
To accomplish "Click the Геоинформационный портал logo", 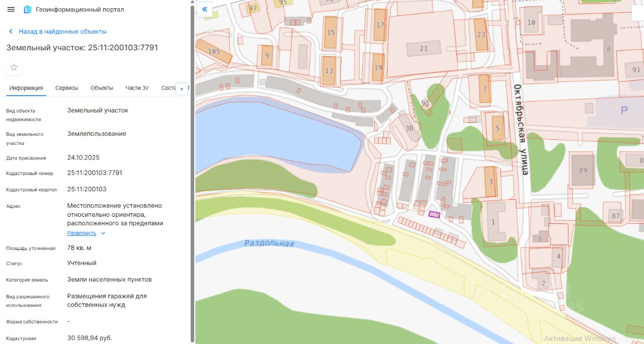I will click(x=28, y=10).
